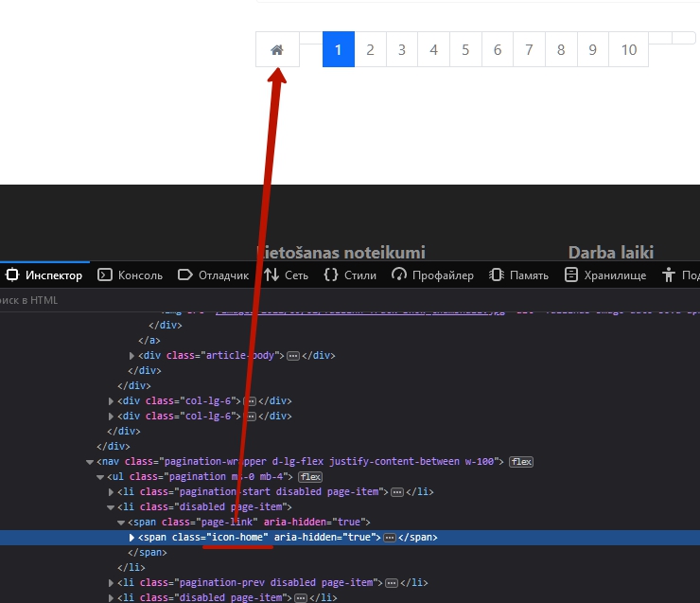Open the Отладчик debugger panel icon
Image resolution: width=700 pixels, height=603 pixels.
pyautogui.click(x=185, y=275)
